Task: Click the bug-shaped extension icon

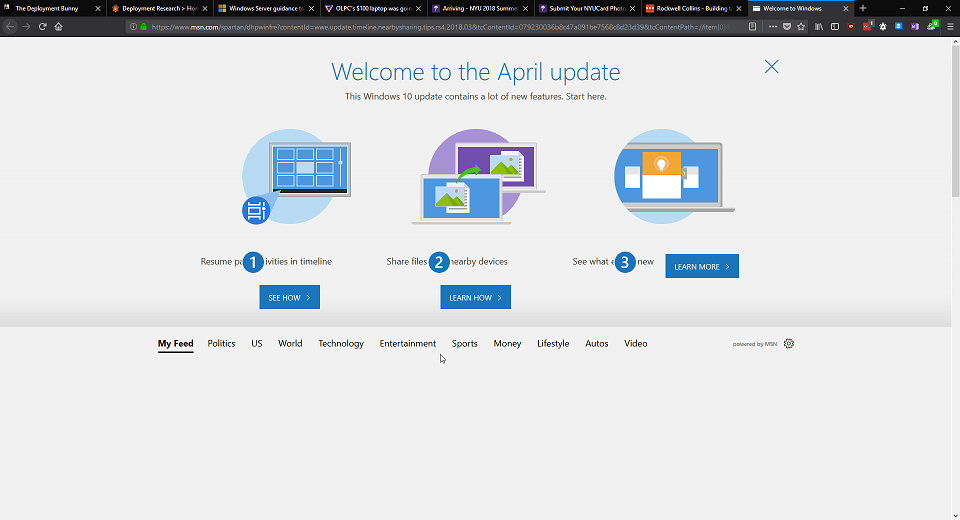Action: (x=883, y=26)
